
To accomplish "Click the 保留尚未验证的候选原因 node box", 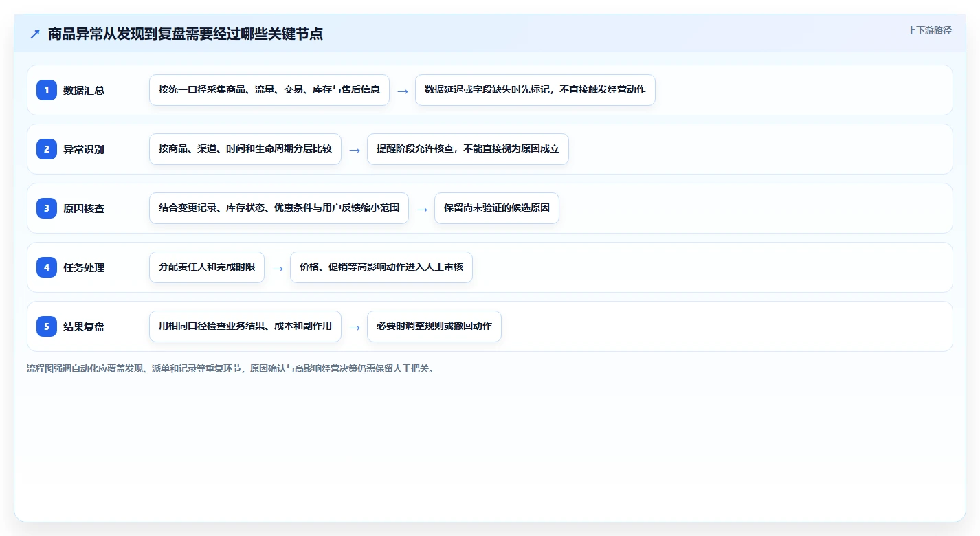I will coord(497,208).
